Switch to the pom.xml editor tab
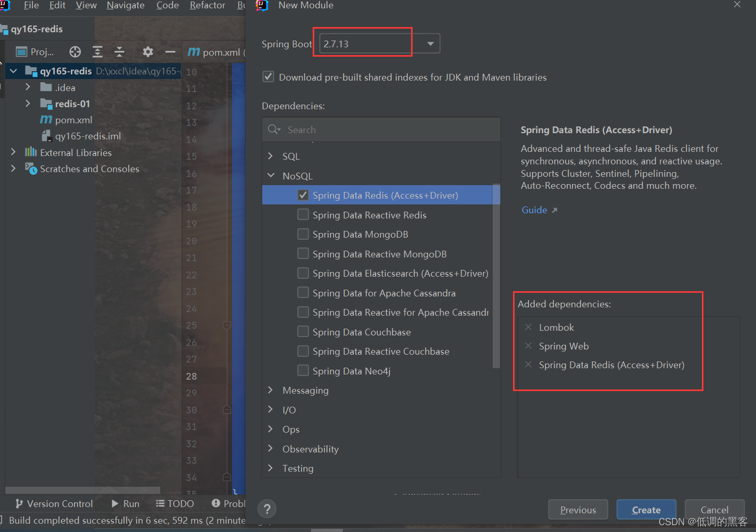Viewport: 756px width, 532px height. (x=216, y=52)
